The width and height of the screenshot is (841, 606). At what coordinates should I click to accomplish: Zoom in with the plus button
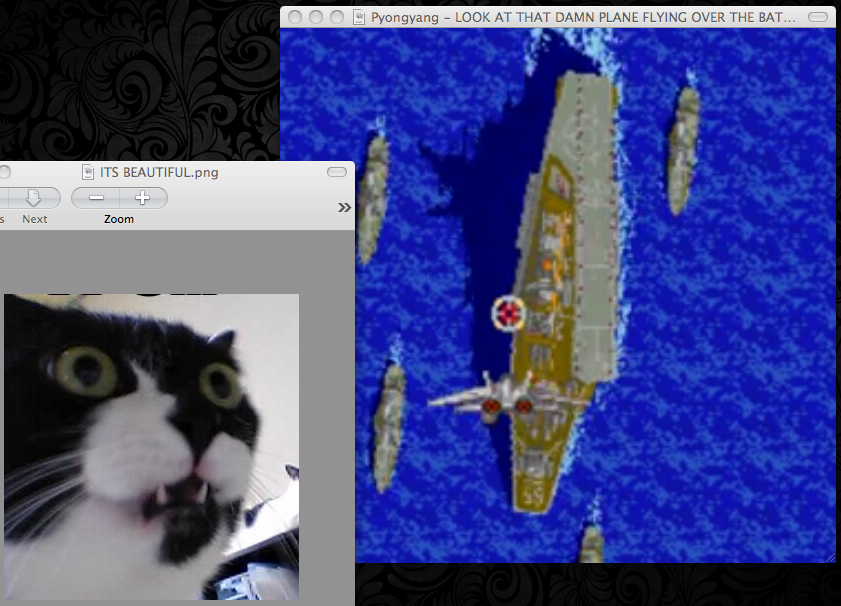(x=143, y=198)
